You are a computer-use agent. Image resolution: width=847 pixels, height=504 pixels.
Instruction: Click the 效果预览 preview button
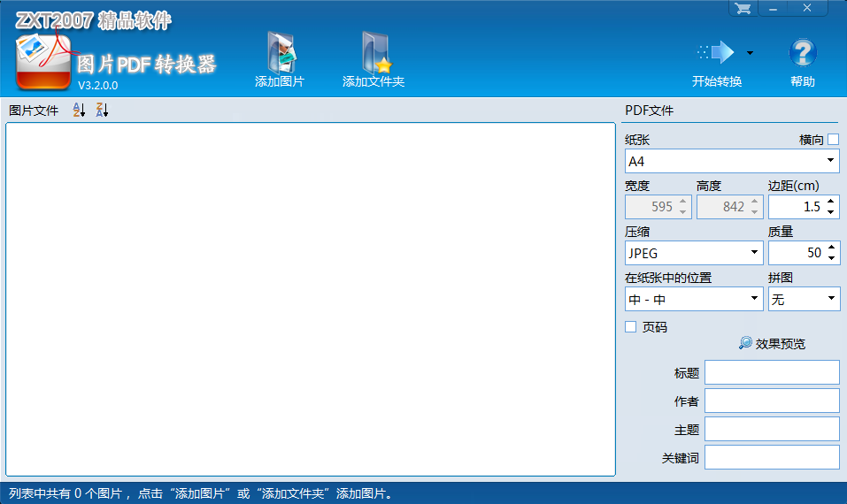772,344
